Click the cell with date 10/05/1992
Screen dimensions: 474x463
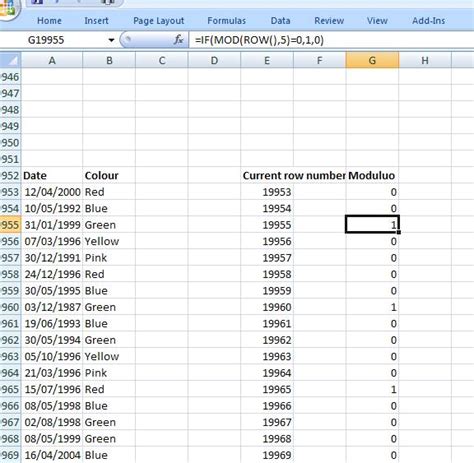coord(52,209)
